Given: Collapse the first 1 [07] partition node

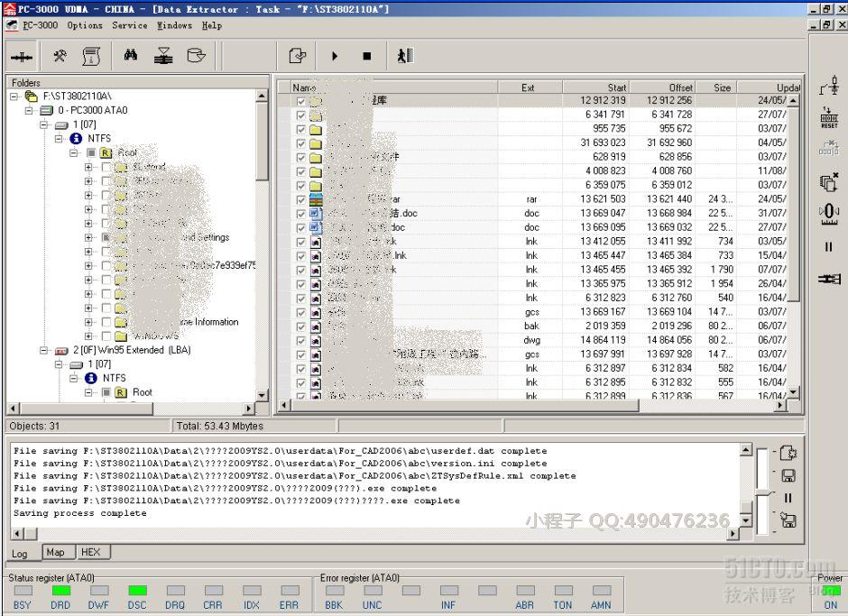Looking at the screenshot, I should click(x=44, y=124).
